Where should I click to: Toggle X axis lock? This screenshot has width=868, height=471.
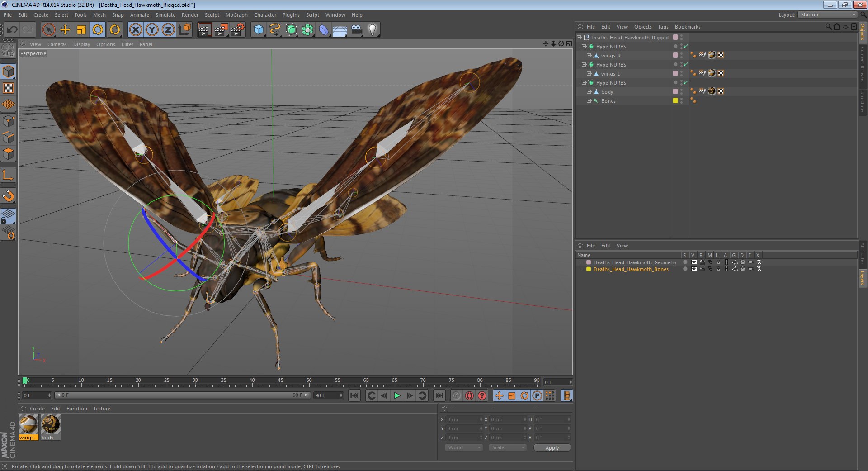click(135, 30)
